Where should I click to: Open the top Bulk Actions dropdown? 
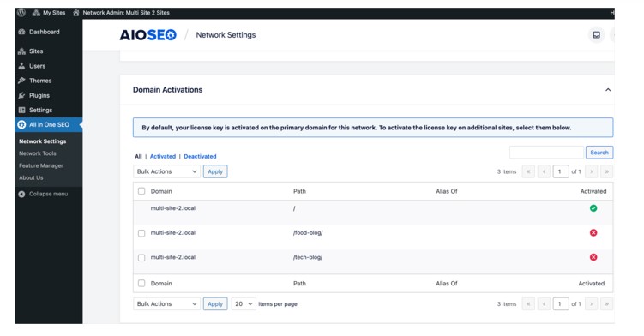(x=166, y=171)
